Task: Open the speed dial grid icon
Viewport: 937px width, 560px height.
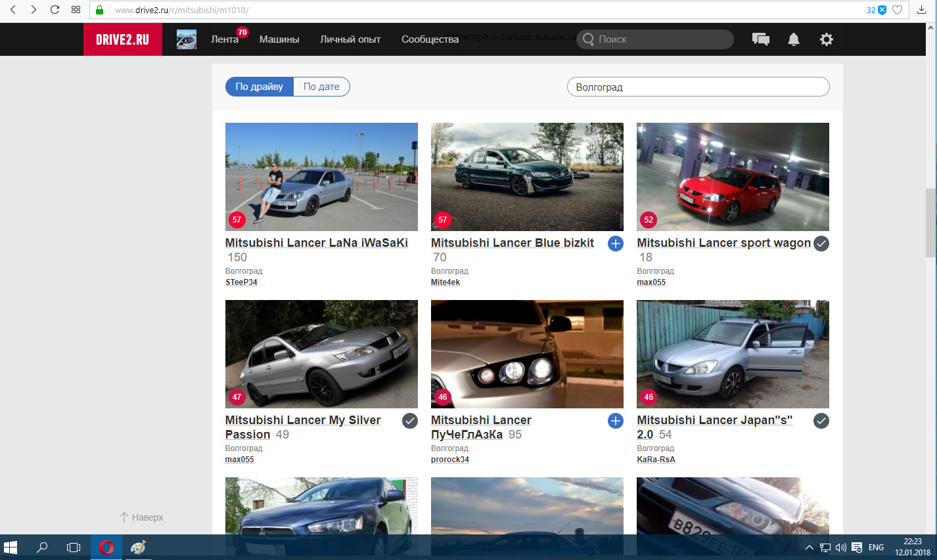Action: (76, 10)
